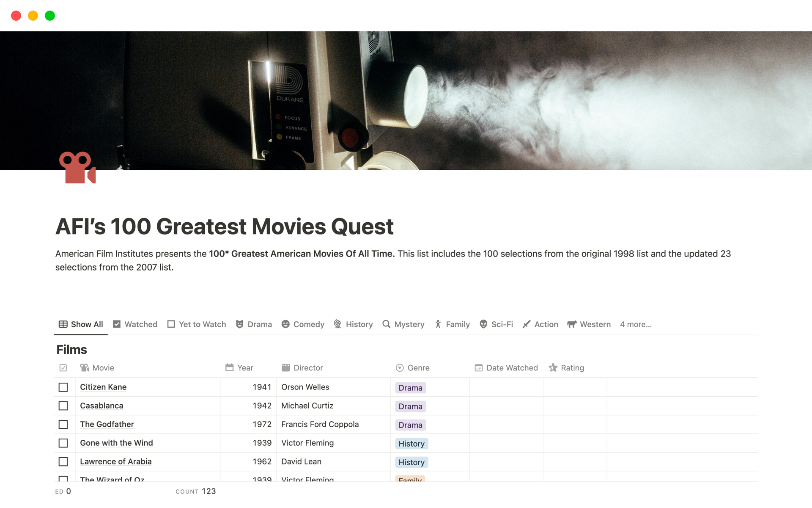Open the Year column header options
Viewport: 812px width, 508px height.
[x=244, y=368]
